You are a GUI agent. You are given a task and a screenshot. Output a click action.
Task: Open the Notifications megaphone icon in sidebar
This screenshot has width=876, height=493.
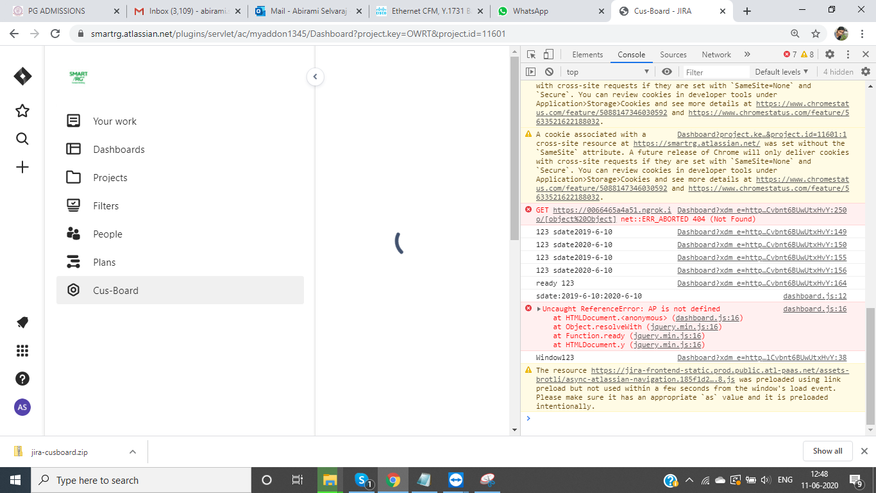click(22, 323)
